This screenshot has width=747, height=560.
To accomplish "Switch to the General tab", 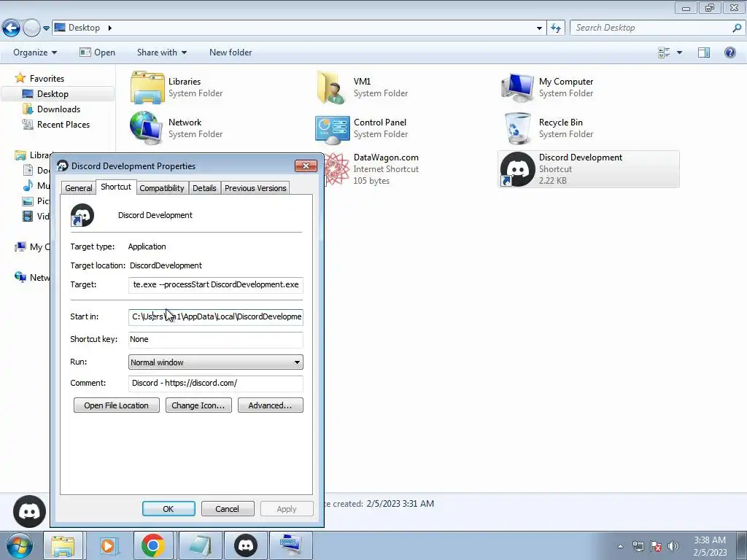I will [x=79, y=188].
